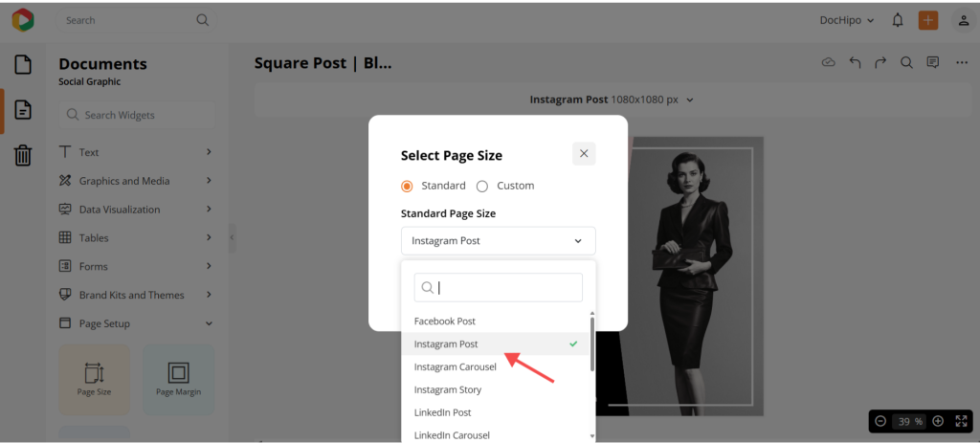Click the Page Margin tile
Screen dimensions: 980x443
[x=179, y=379]
